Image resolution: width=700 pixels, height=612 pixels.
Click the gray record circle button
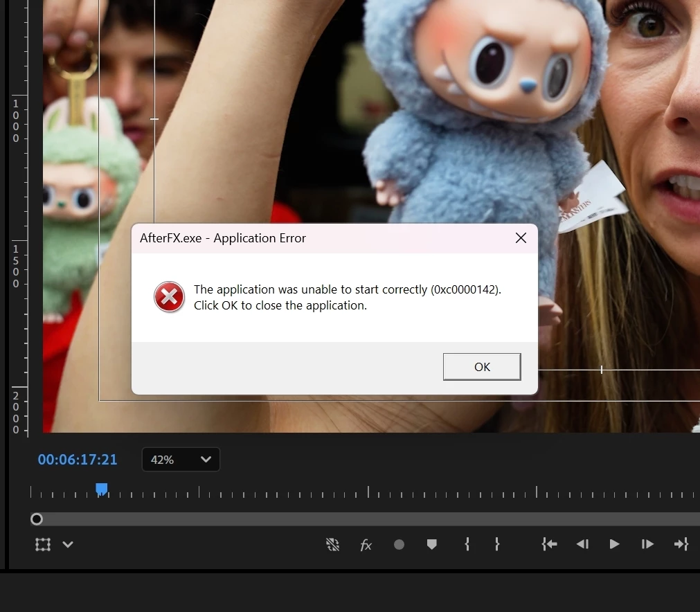click(x=399, y=545)
